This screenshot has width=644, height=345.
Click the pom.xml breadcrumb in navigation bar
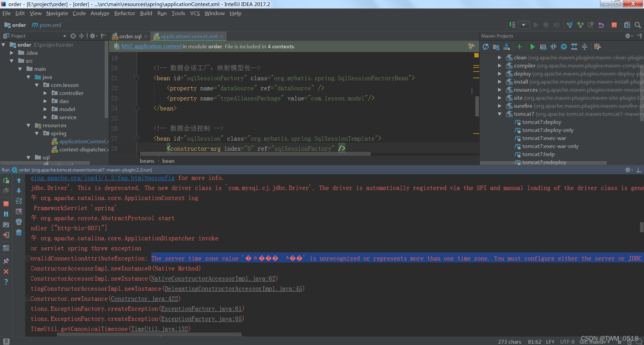[47, 25]
